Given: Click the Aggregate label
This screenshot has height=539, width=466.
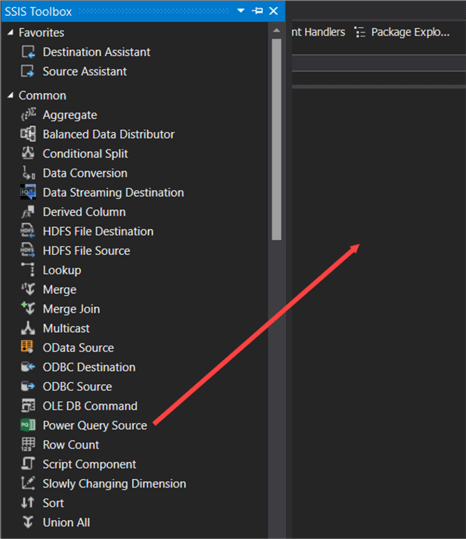Looking at the screenshot, I should [70, 115].
